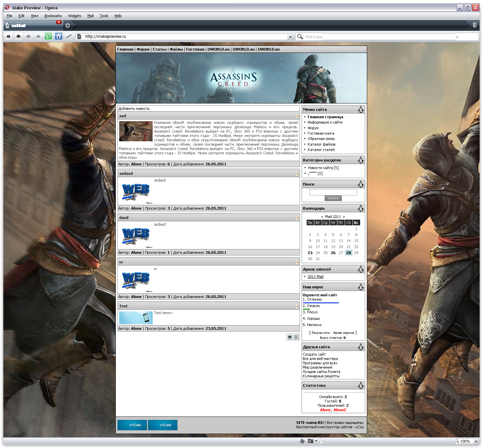
Task: Open the asd news thumbnail image
Action: [136, 131]
